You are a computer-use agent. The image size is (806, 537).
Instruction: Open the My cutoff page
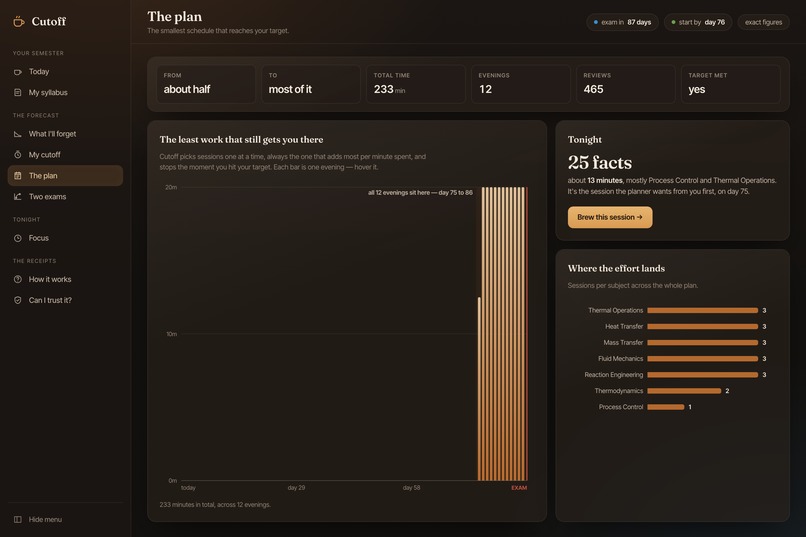click(65, 155)
